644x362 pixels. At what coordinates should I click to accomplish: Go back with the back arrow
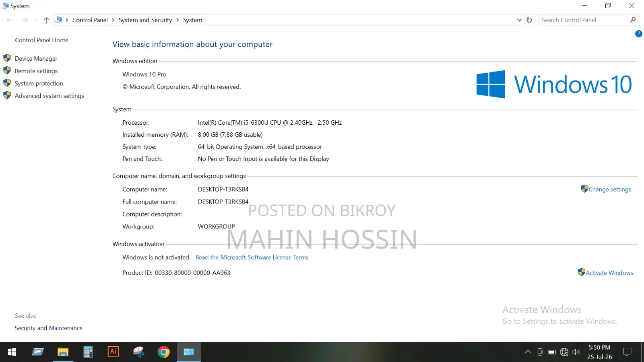tap(10, 20)
